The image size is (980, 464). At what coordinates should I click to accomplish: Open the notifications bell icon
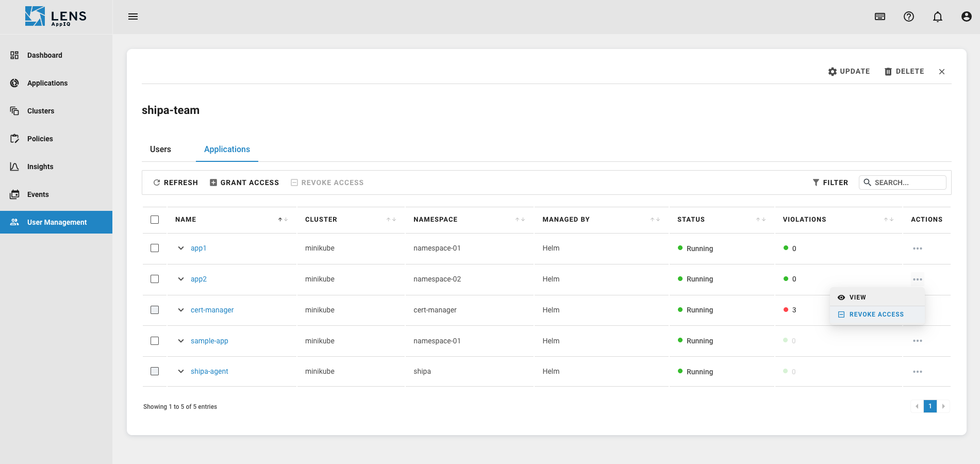click(x=937, y=16)
